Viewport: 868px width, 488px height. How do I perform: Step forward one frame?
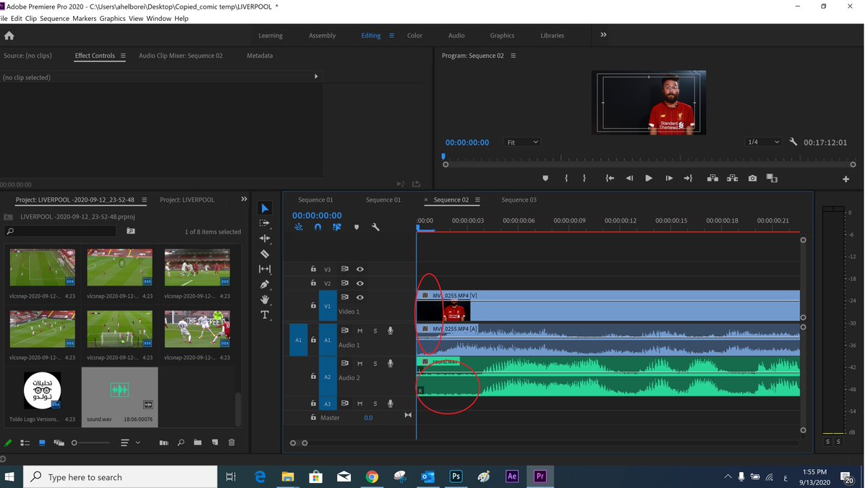pyautogui.click(x=669, y=179)
